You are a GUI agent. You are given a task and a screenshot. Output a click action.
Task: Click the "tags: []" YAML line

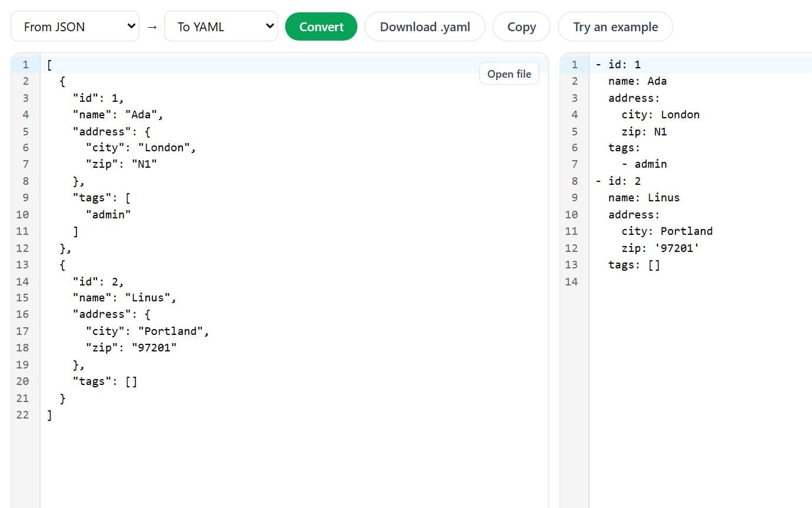point(634,265)
